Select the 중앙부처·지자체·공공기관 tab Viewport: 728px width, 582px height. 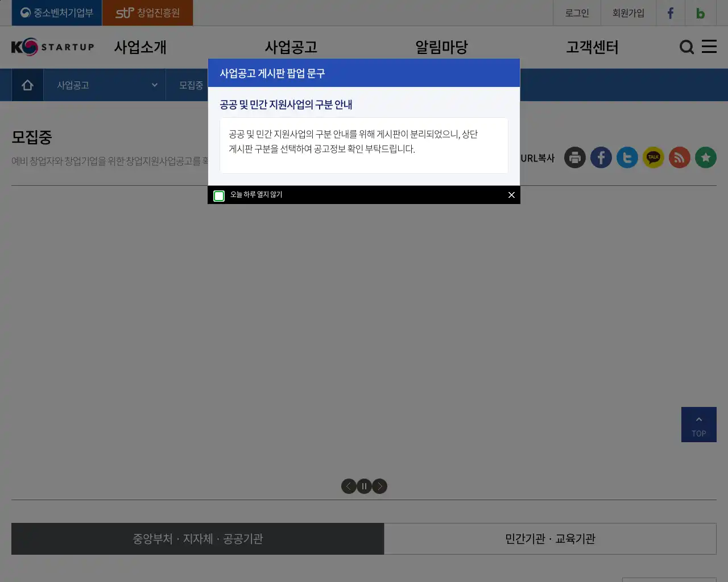(x=197, y=539)
